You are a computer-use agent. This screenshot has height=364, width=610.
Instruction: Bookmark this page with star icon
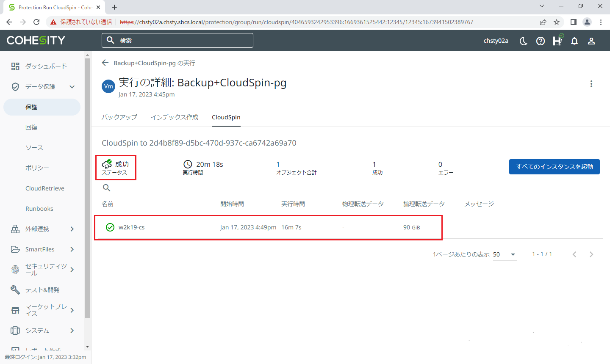[557, 22]
